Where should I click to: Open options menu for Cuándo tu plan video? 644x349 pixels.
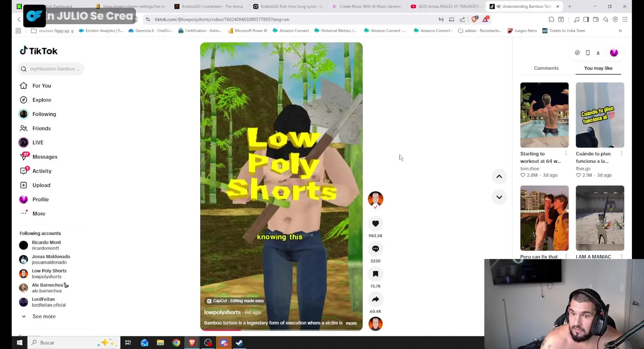[x=622, y=154]
